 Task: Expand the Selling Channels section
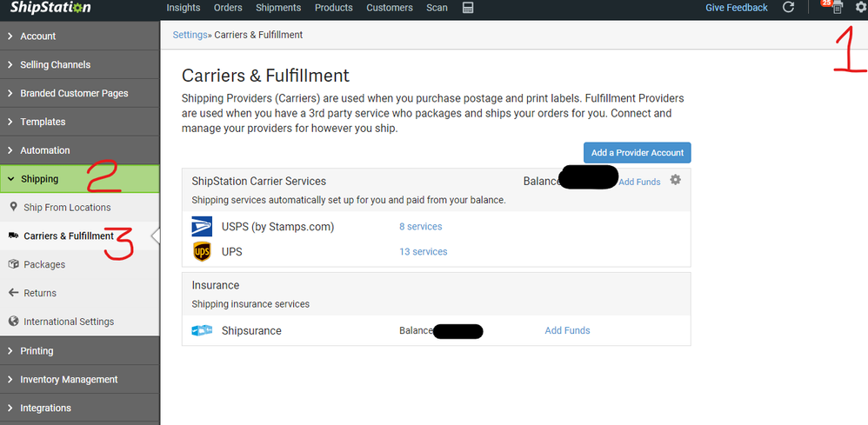coord(55,65)
